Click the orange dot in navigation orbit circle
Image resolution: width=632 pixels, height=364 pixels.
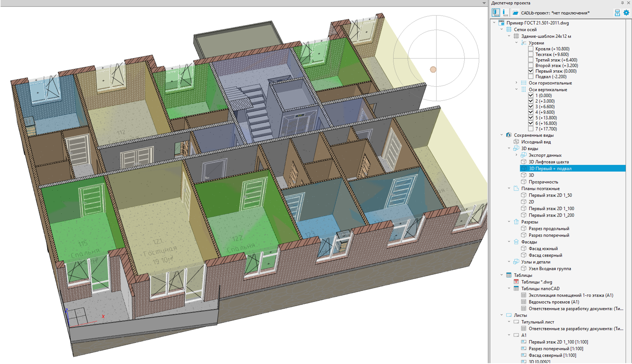point(433,70)
